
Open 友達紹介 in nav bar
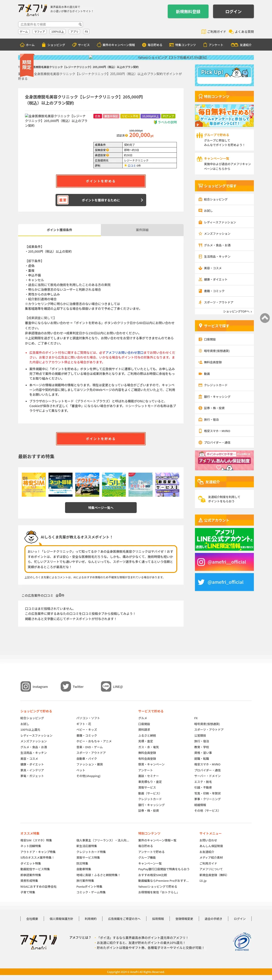[241, 45]
